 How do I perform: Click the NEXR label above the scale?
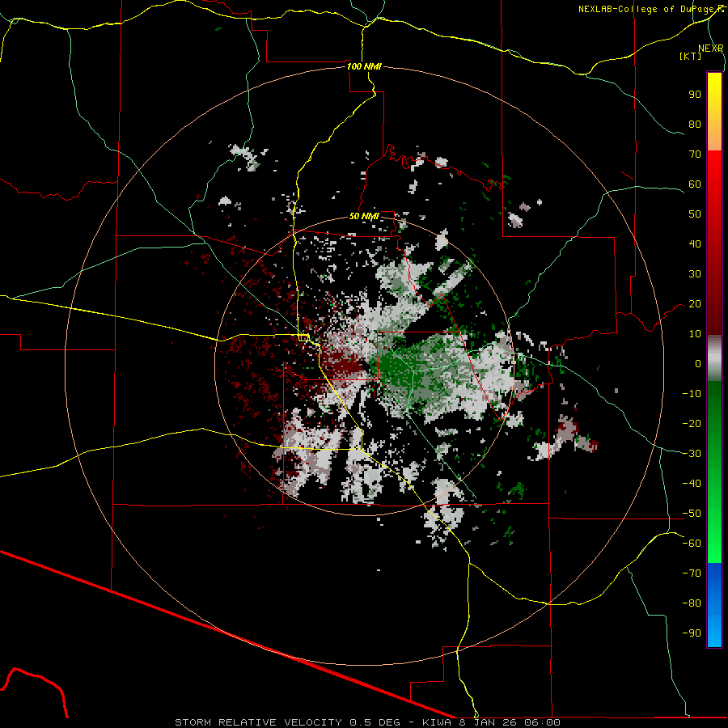710,49
